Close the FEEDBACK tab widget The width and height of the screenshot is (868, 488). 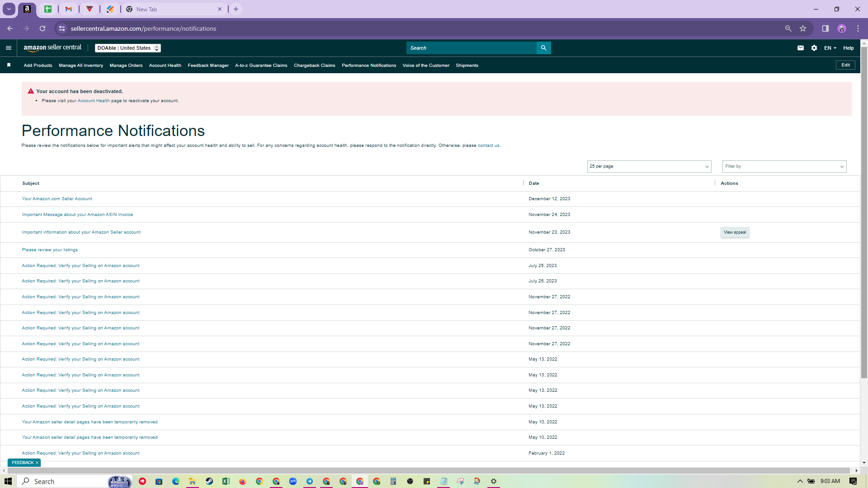pos(37,463)
